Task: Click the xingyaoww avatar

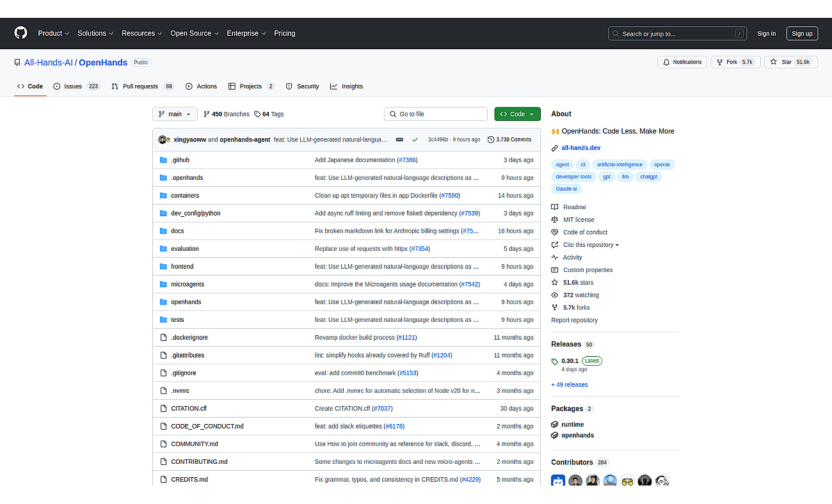Action: coord(163,139)
